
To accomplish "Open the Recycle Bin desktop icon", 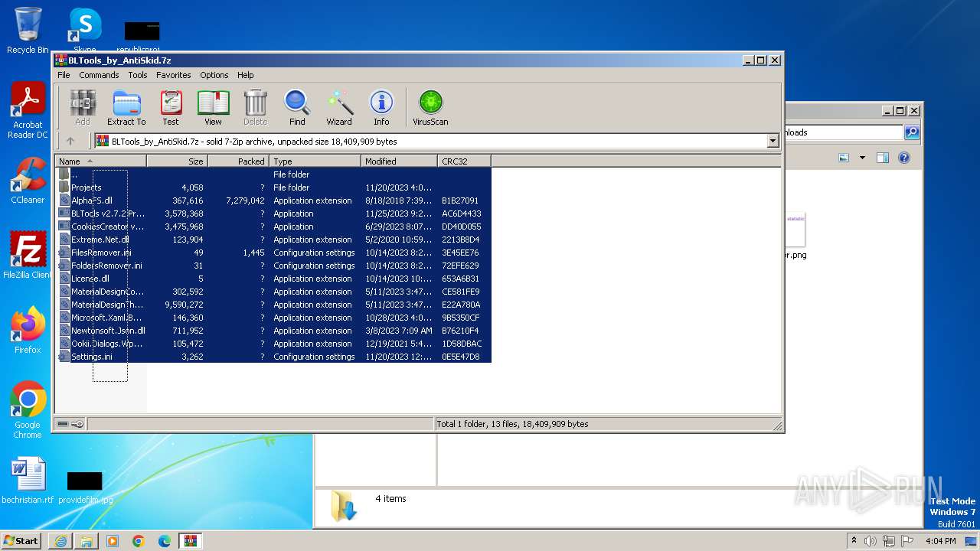I will click(28, 31).
